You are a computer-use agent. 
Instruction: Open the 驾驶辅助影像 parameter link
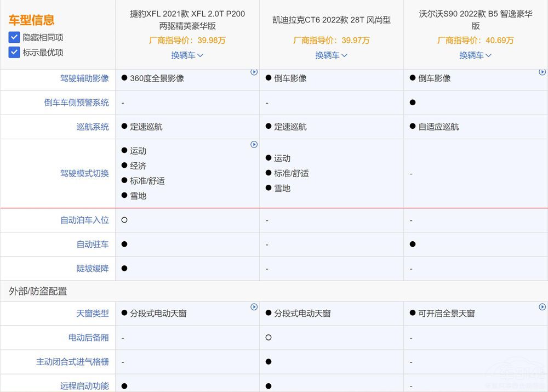tap(84, 78)
